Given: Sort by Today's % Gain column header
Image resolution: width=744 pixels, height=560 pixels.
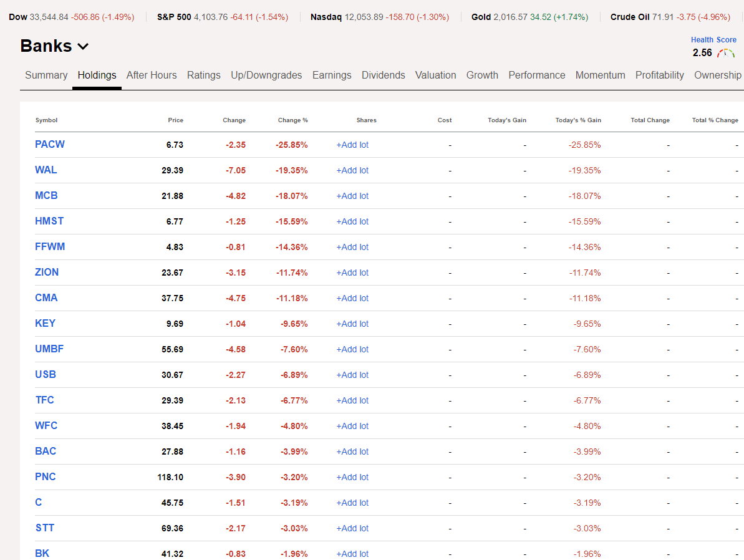Looking at the screenshot, I should click(x=578, y=120).
